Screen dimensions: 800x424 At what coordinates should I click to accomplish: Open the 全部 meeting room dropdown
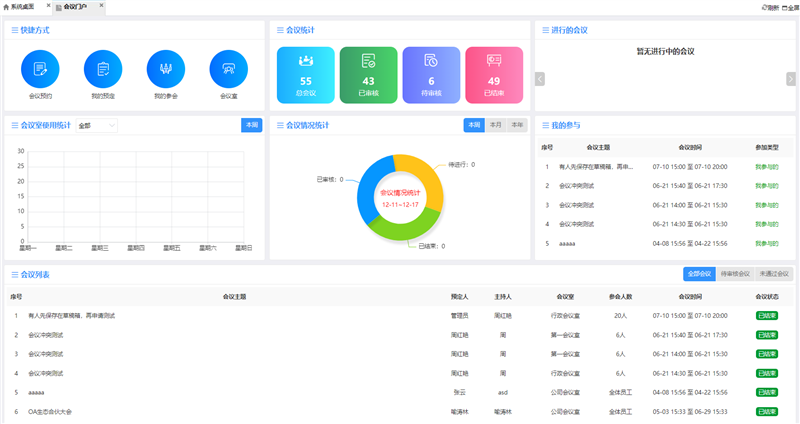point(96,126)
